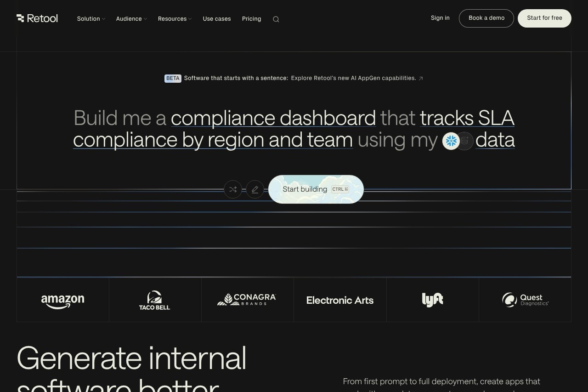Click the Retool logo
588x392 pixels.
click(37, 18)
